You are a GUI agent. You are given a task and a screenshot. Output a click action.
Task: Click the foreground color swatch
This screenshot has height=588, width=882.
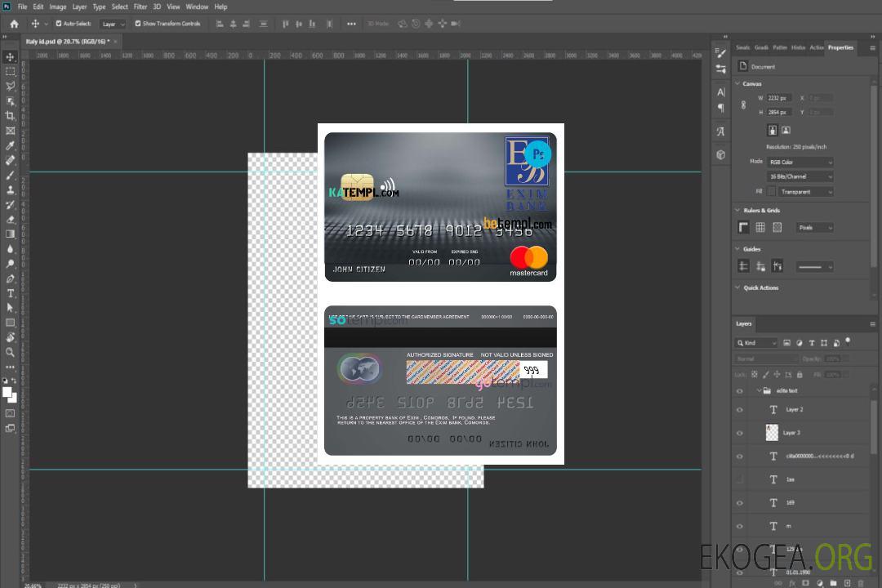(x=7, y=392)
